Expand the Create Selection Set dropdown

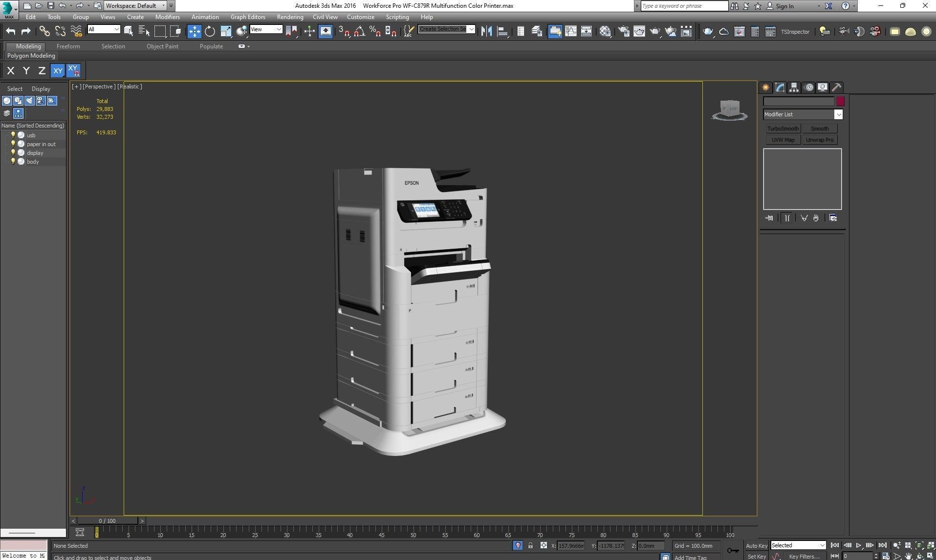472,29
